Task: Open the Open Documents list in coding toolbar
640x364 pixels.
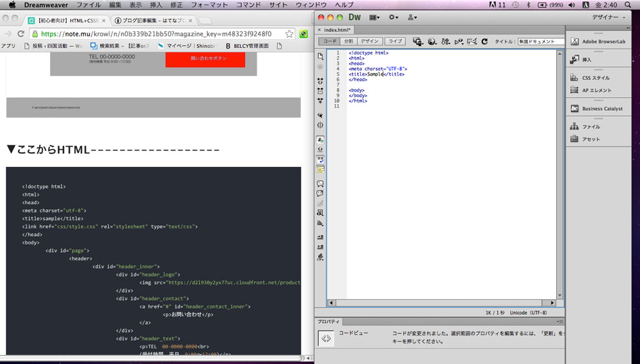Action: click(x=321, y=56)
